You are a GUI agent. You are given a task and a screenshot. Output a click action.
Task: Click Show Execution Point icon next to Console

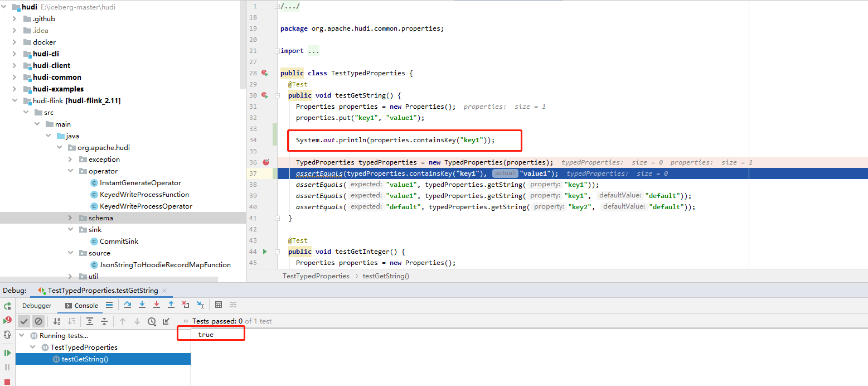[x=109, y=305]
